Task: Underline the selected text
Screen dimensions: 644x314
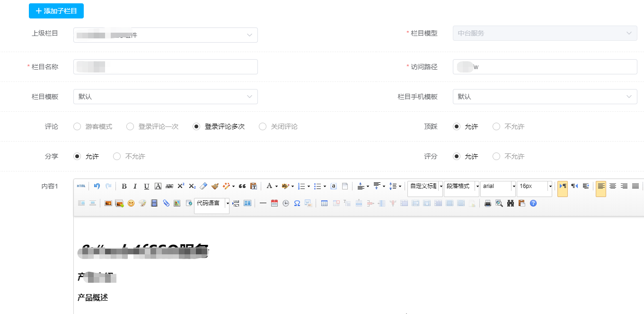Action: [x=147, y=186]
